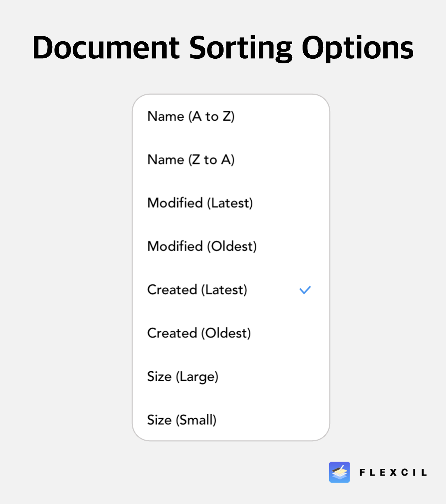Sort by Size (Small)
Image resolution: width=446 pixels, height=504 pixels.
231,420
